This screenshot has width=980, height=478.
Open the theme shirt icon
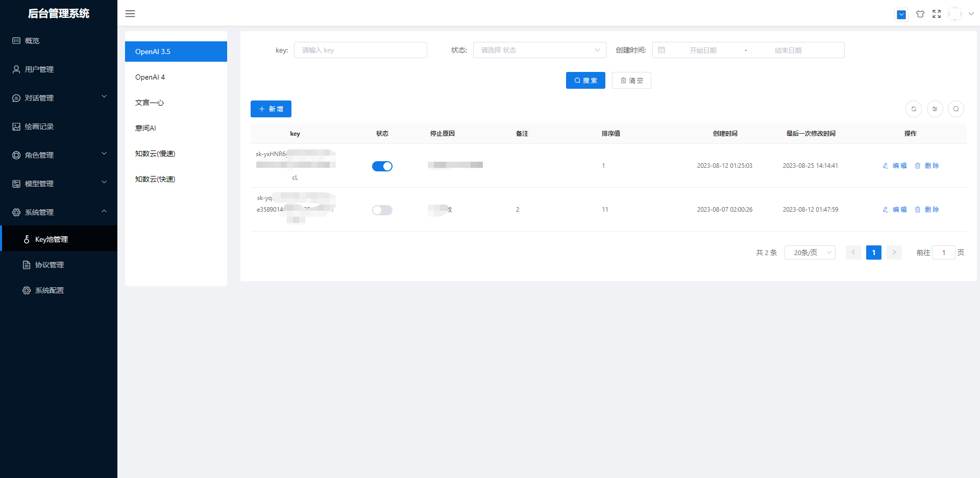(x=920, y=14)
